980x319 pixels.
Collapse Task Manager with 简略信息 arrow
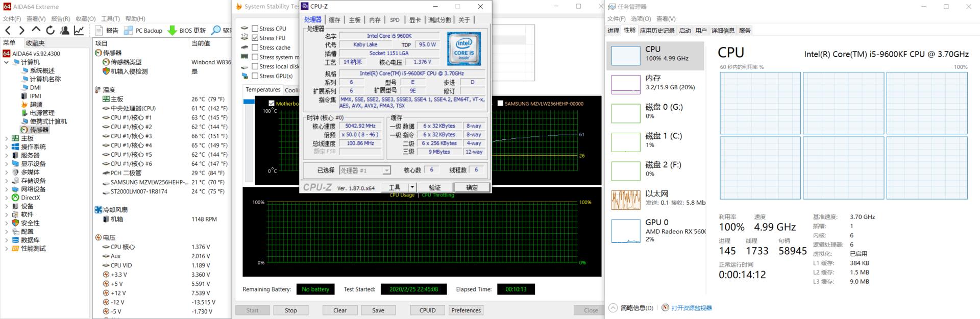pos(613,308)
